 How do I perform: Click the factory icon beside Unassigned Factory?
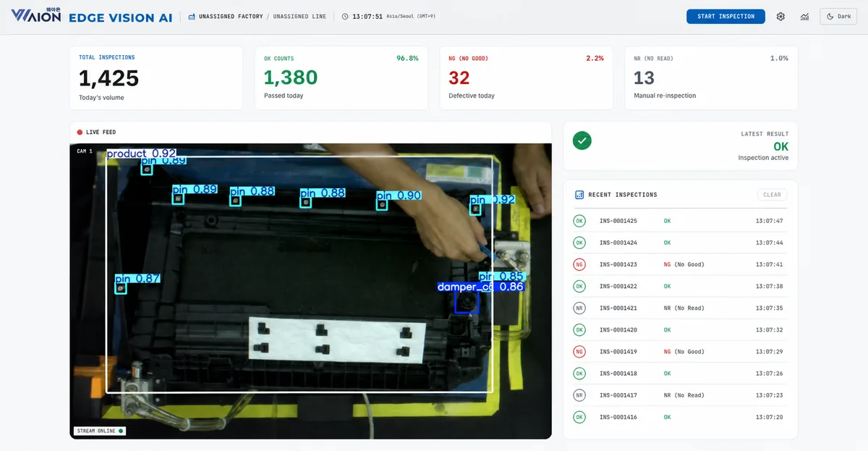point(191,16)
